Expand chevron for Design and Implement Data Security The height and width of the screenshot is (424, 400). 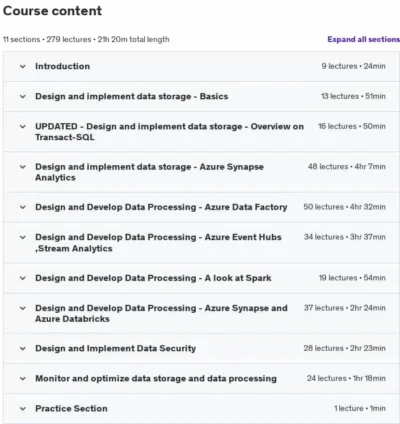(x=23, y=349)
